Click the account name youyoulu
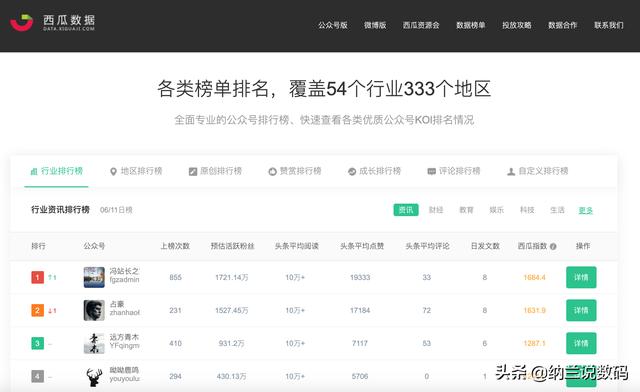Image resolution: width=640 pixels, height=392 pixels. (x=124, y=379)
